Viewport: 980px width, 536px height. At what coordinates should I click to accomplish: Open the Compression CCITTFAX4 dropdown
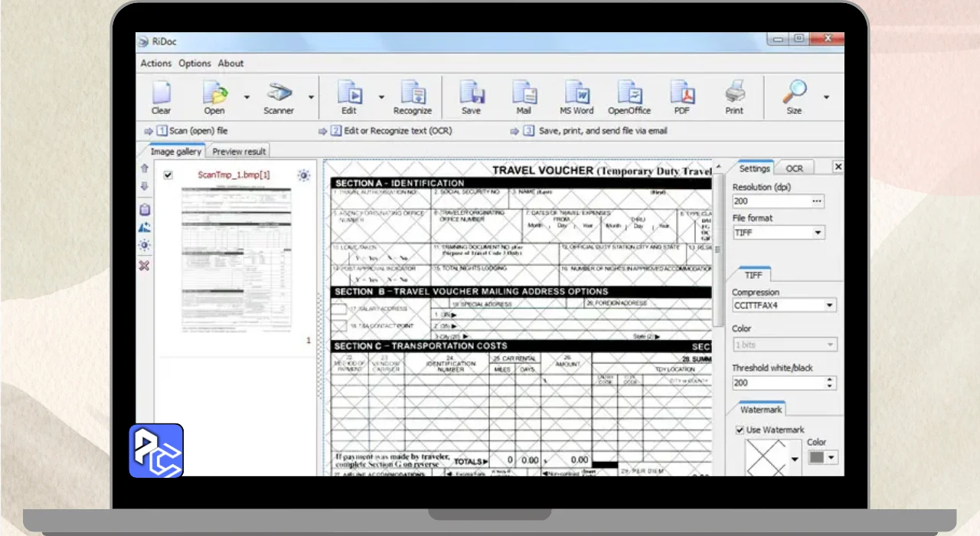pos(830,305)
